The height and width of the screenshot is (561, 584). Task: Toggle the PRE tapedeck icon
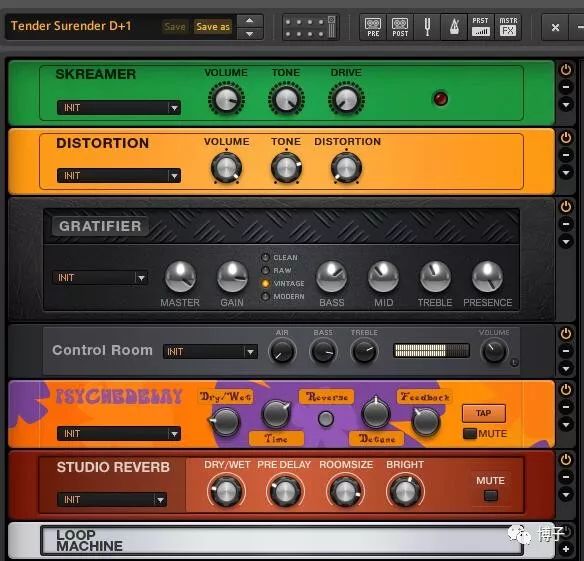coord(373,27)
